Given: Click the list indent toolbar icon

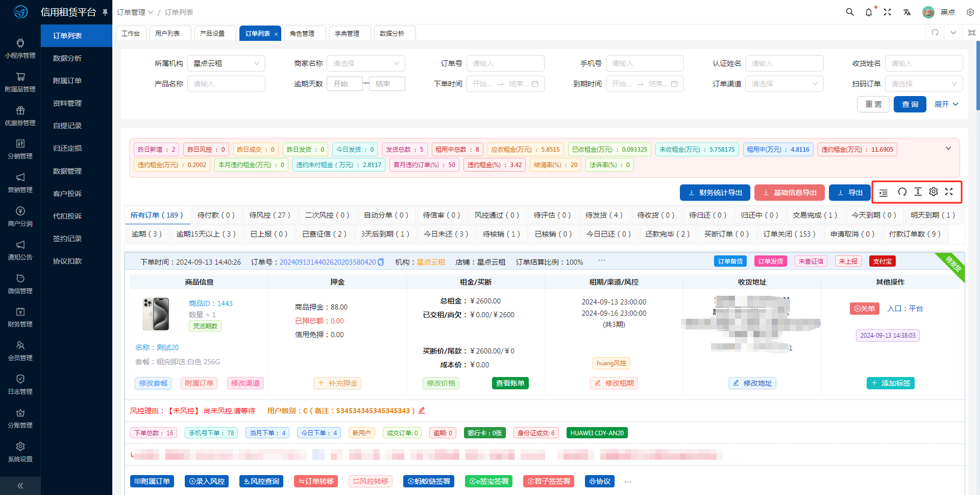Looking at the screenshot, I should [x=884, y=193].
